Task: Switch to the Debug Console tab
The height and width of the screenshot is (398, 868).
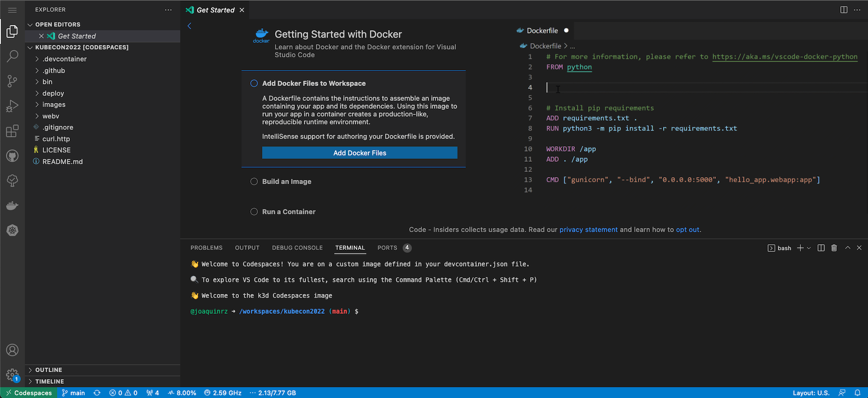Action: click(297, 248)
